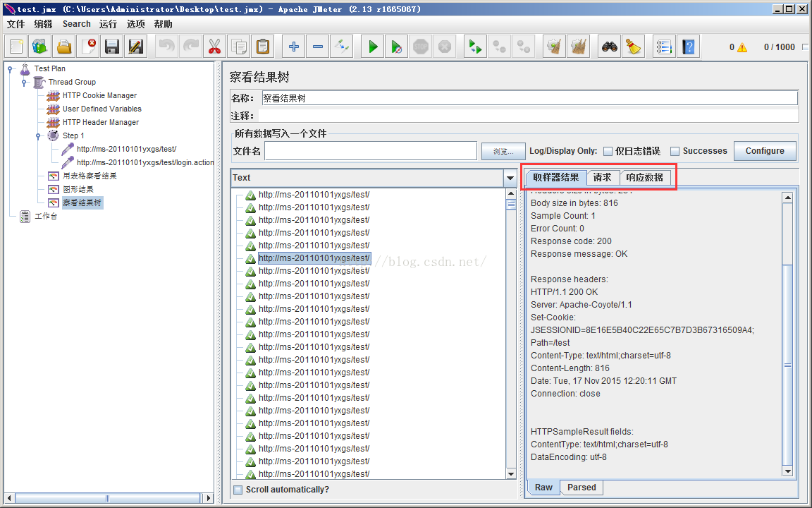This screenshot has height=508, width=812.
Task: Click the Copy toolbar icon
Action: tap(239, 47)
